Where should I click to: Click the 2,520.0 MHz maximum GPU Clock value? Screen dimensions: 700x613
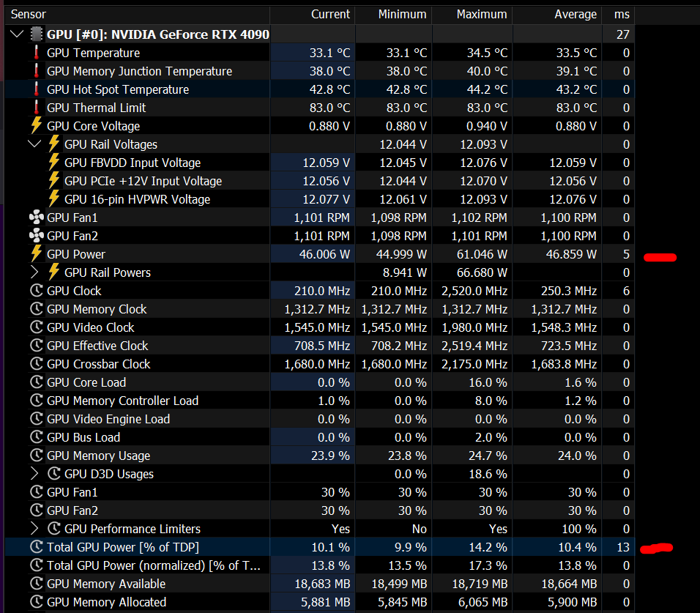click(x=474, y=291)
